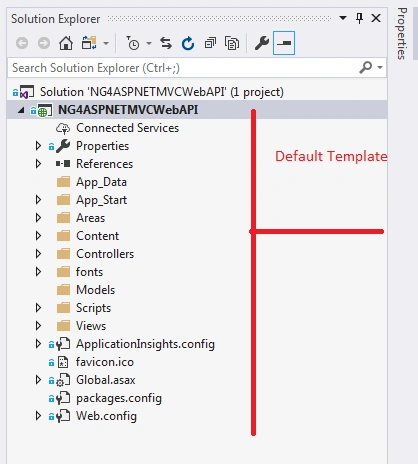Image resolution: width=418 pixels, height=464 pixels.
Task: Click the Scripts folder icon
Action: click(63, 308)
